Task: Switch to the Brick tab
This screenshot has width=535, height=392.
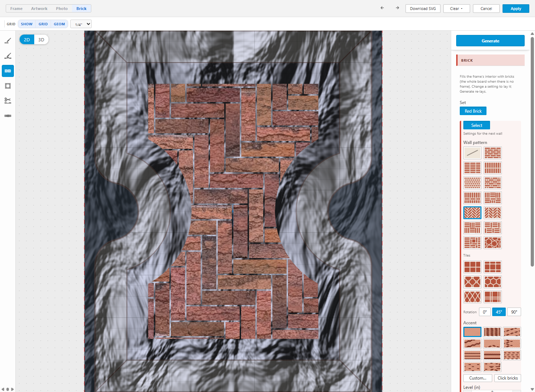Action: coord(81,9)
